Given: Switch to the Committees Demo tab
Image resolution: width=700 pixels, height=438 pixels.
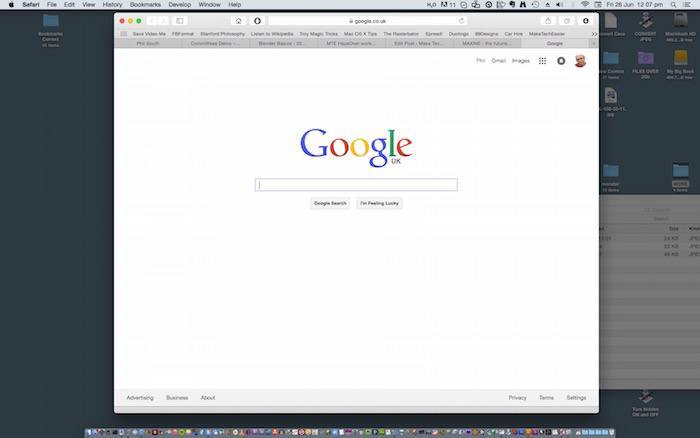Looking at the screenshot, I should (215, 44).
